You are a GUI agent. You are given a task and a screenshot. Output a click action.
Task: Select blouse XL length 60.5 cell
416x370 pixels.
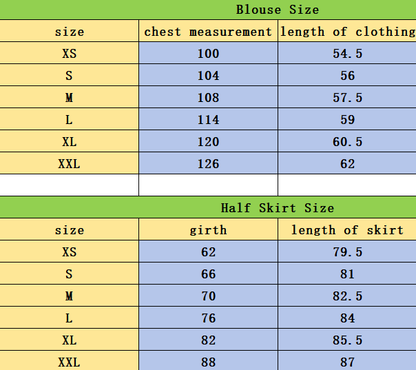click(347, 141)
